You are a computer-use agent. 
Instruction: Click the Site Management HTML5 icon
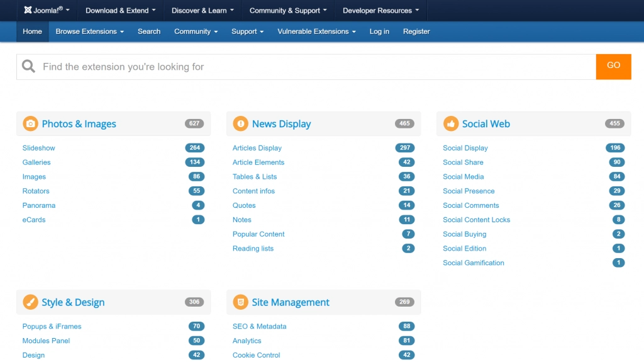click(x=240, y=302)
